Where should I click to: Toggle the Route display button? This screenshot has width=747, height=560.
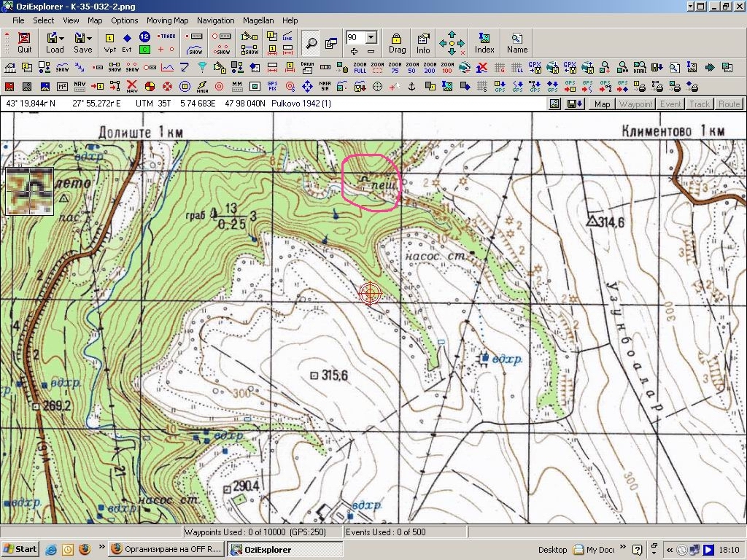click(x=729, y=104)
